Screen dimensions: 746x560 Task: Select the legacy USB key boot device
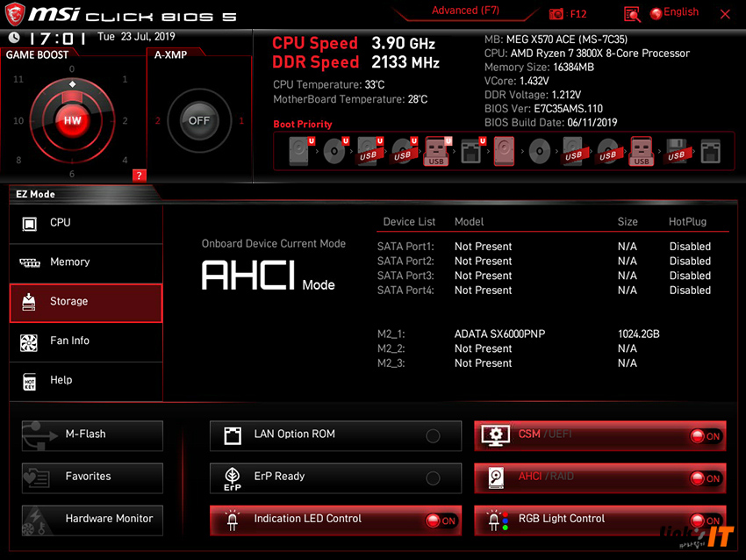[642, 151]
